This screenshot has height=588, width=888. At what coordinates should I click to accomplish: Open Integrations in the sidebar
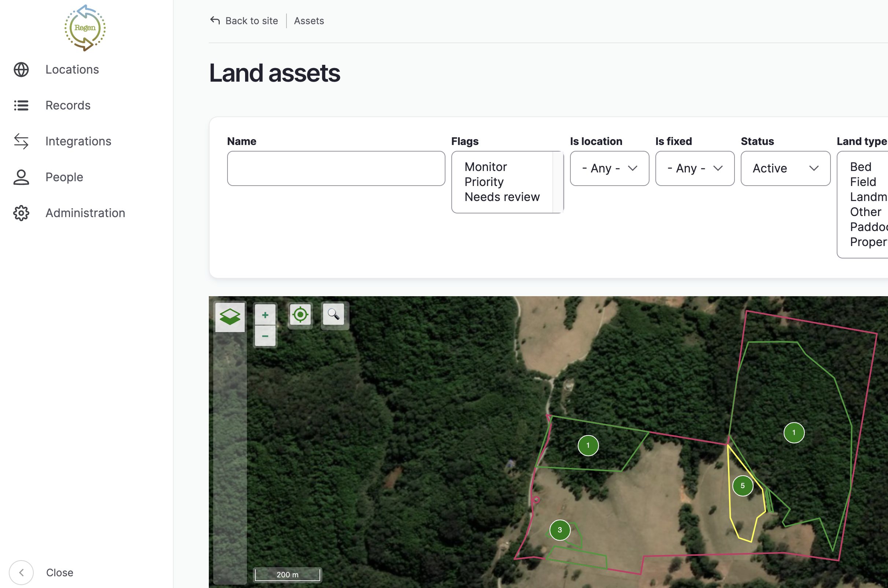[78, 141]
